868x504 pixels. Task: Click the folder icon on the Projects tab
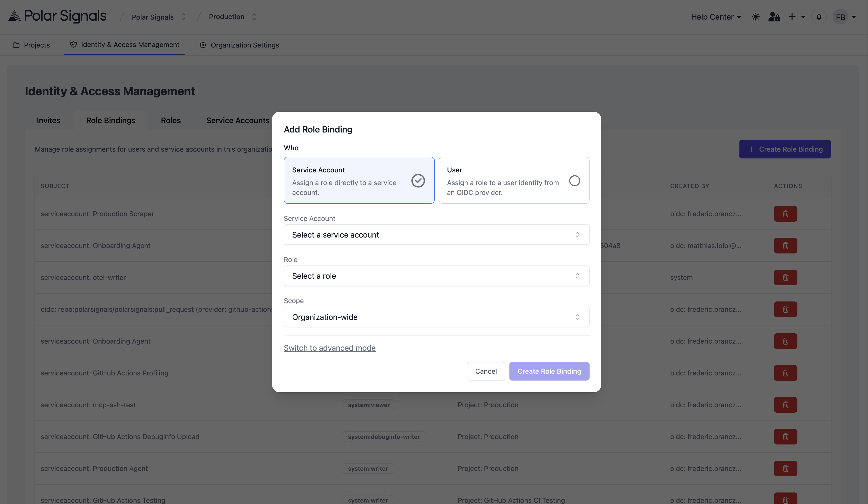coord(16,45)
